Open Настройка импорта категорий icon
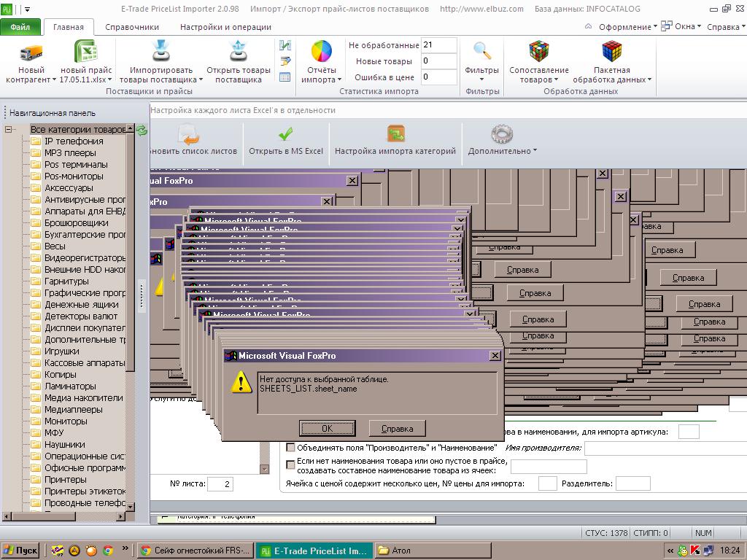747x560 pixels. pyautogui.click(x=395, y=135)
